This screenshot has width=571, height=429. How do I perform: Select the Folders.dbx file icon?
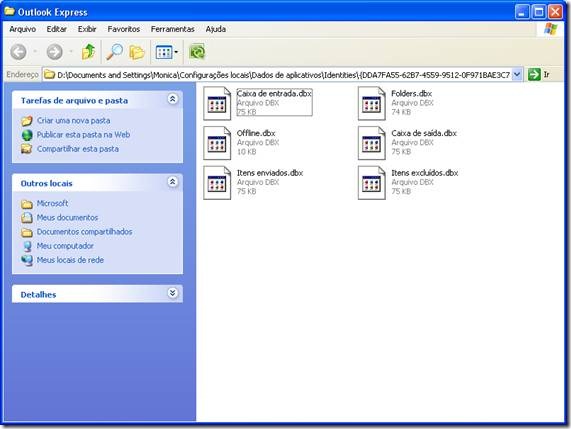coord(372,103)
